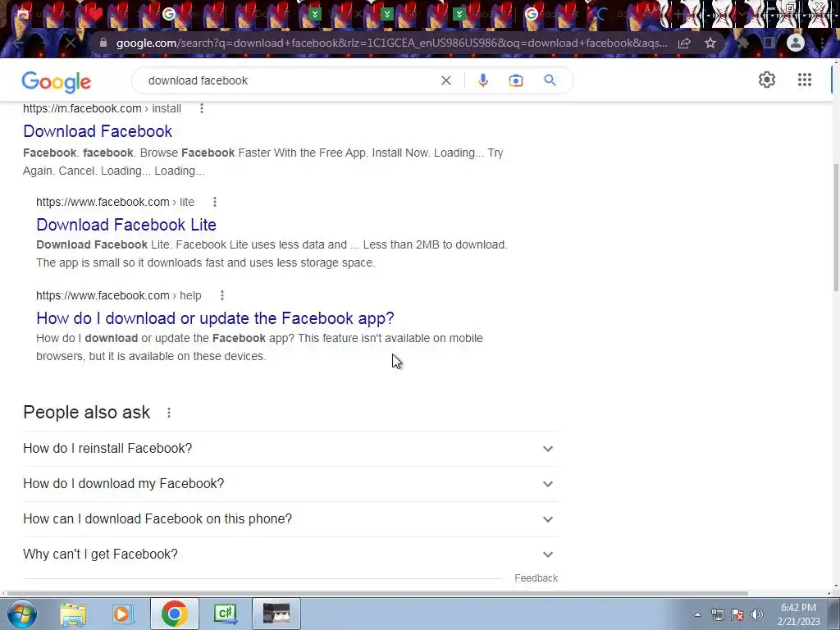Expand "How do I reinstall Facebook?"
840x630 pixels.
(x=290, y=449)
